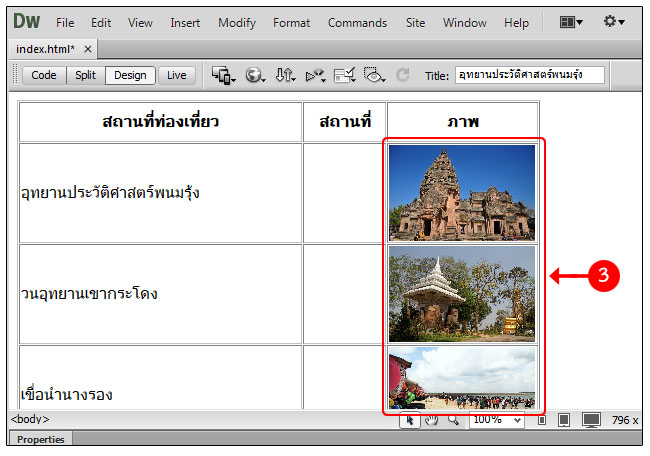Choose the Select pointer tool
Image resolution: width=650 pixels, height=456 pixels.
pyautogui.click(x=410, y=420)
